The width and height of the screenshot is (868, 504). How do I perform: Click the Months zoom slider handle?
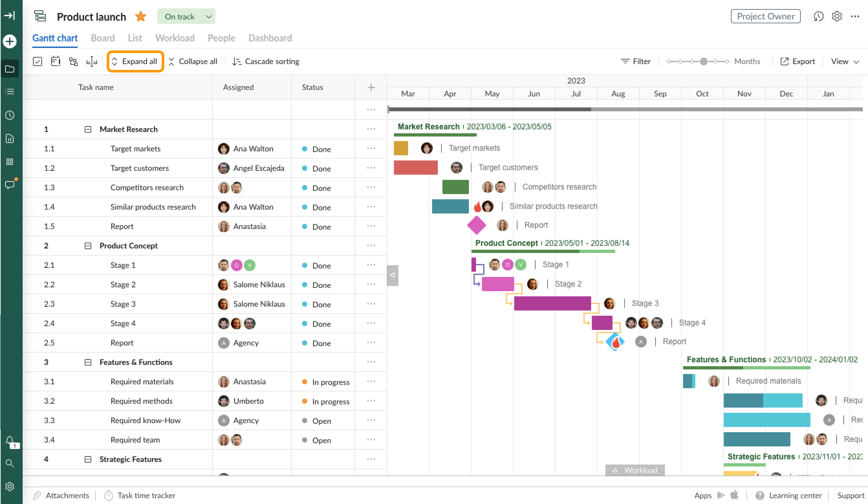[x=704, y=61]
